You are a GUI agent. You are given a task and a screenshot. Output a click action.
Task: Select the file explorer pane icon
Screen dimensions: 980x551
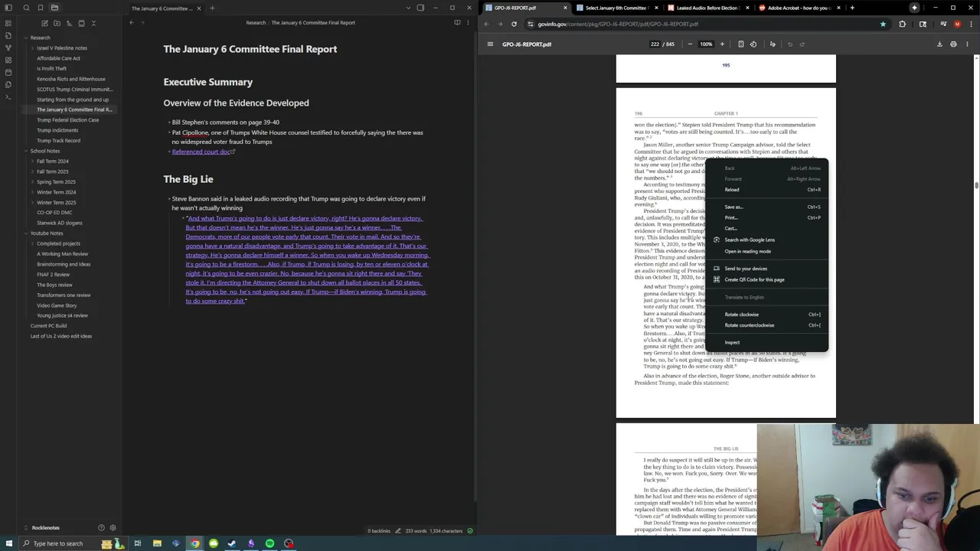point(54,8)
